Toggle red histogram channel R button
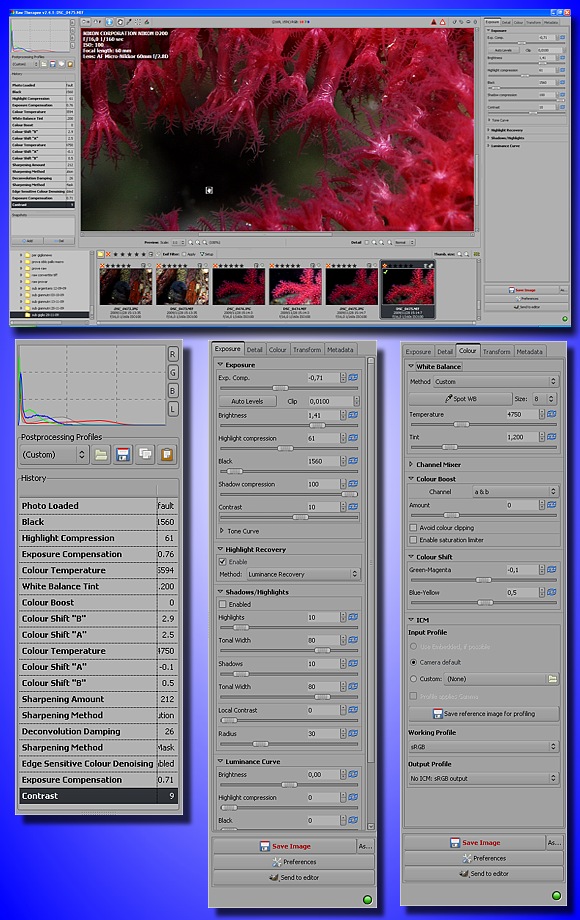The width and height of the screenshot is (580, 920). point(173,354)
